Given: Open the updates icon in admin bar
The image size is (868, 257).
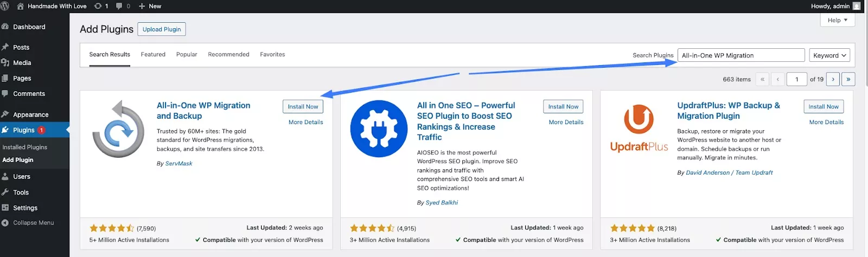Looking at the screenshot, I should [98, 6].
